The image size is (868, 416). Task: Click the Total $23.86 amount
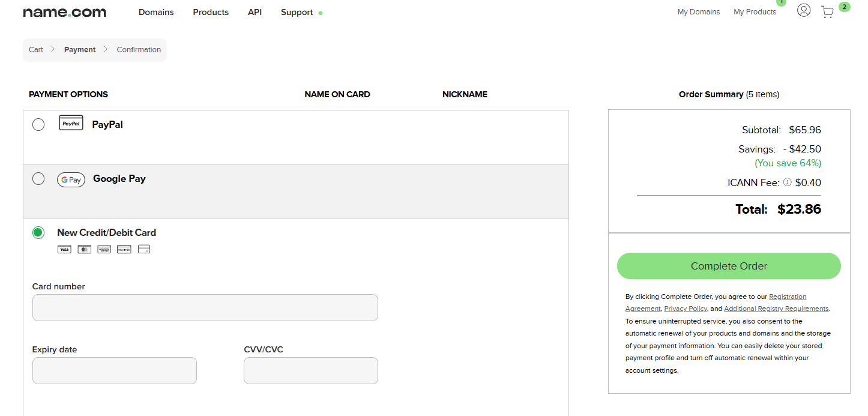(x=799, y=210)
